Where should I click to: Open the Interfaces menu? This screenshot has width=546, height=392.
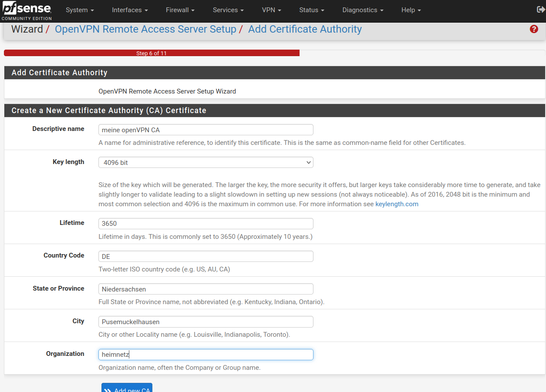click(x=130, y=10)
